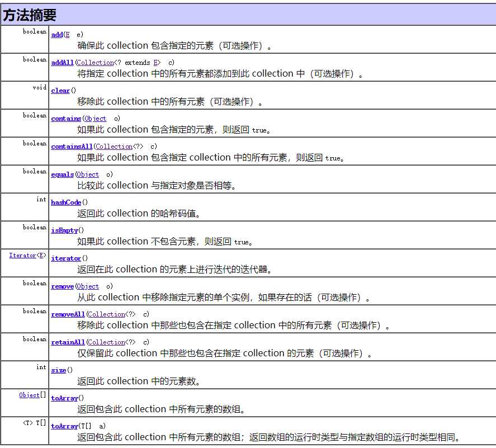Image resolution: width=496 pixels, height=448 pixels.
Task: Click description 如果此 collection 不包含元素
Action: tap(136, 242)
